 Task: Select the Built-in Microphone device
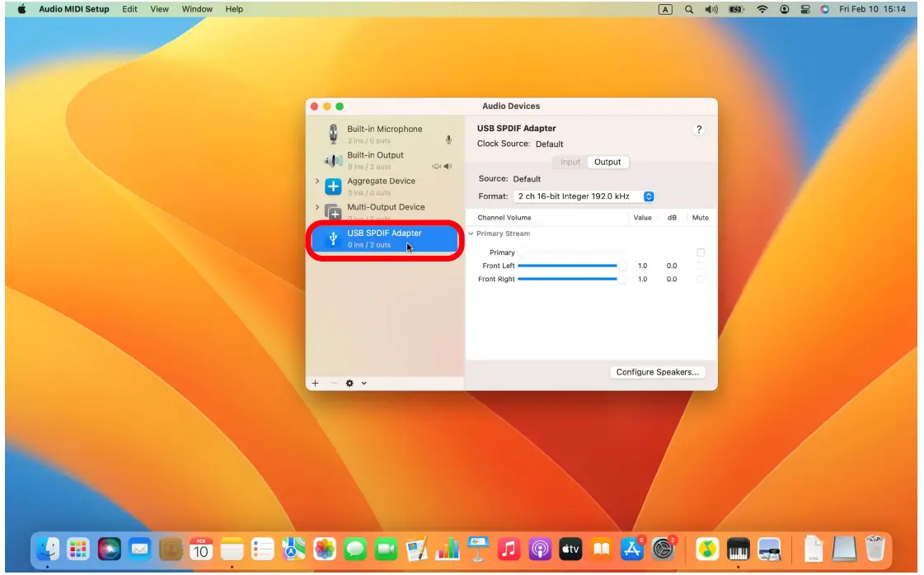click(x=384, y=134)
